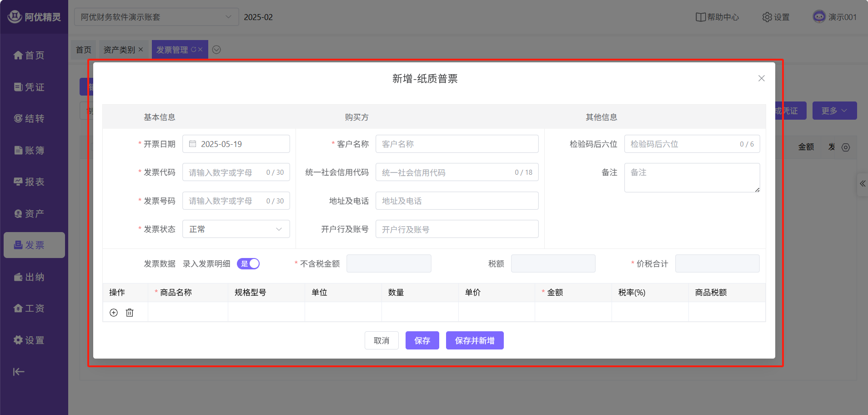Open the account set selector dropdown
868x415 pixels.
[156, 17]
